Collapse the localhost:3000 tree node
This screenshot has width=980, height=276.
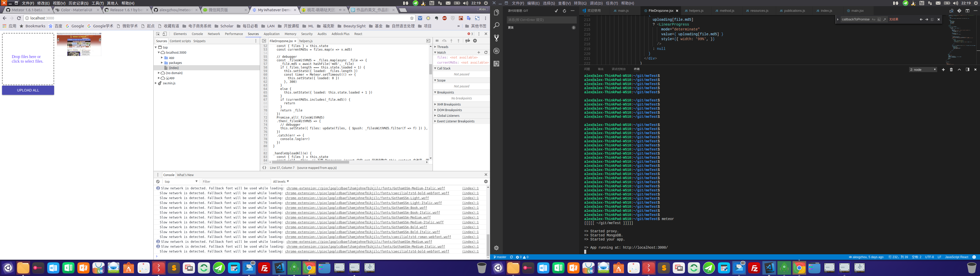pyautogui.click(x=159, y=53)
